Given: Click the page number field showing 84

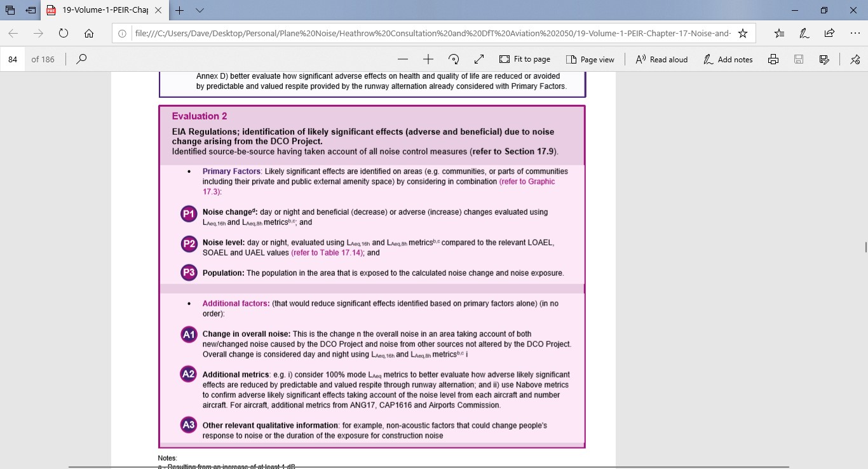Looking at the screenshot, I should (13, 59).
